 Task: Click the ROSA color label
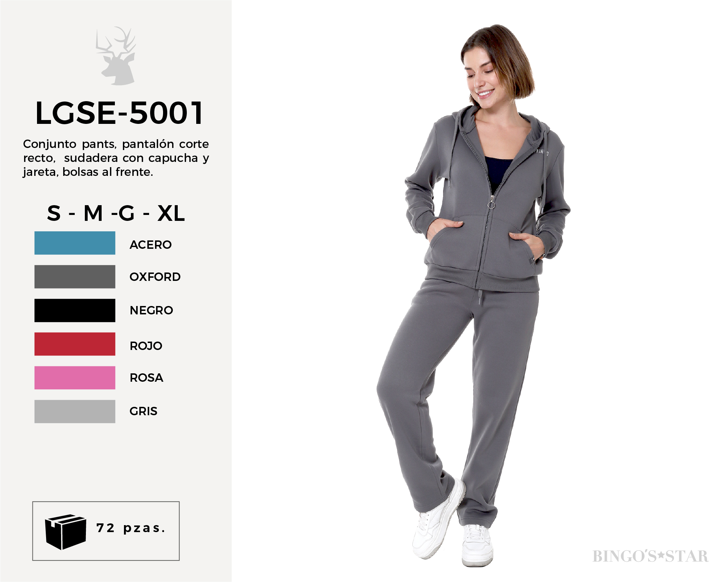pos(146,378)
